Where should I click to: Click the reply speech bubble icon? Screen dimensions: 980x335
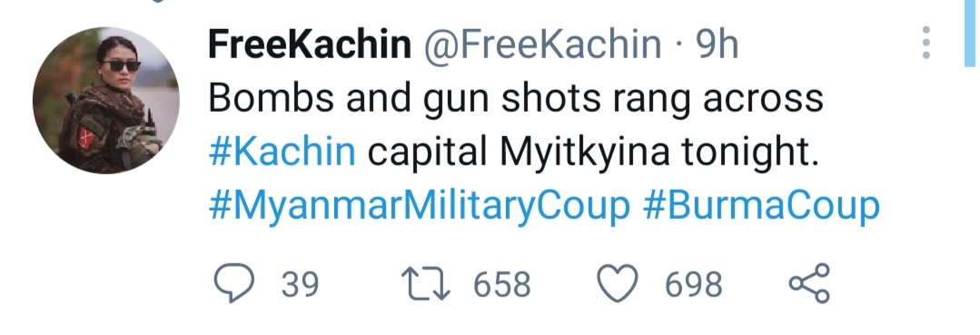coord(234,283)
